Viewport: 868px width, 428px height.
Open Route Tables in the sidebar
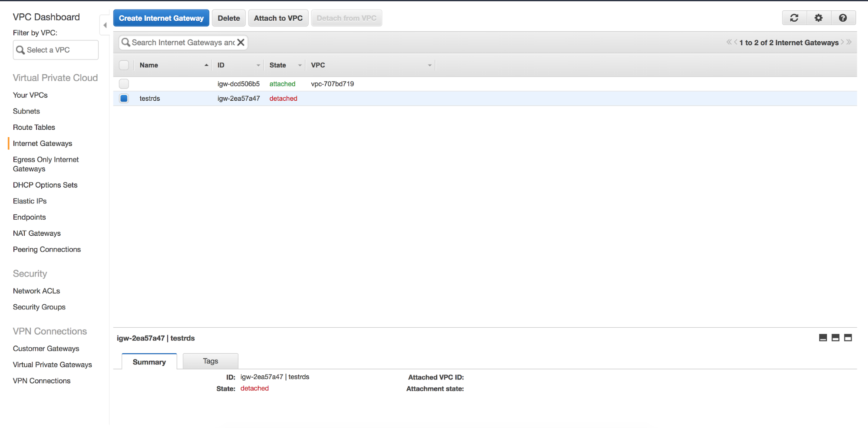pos(34,127)
